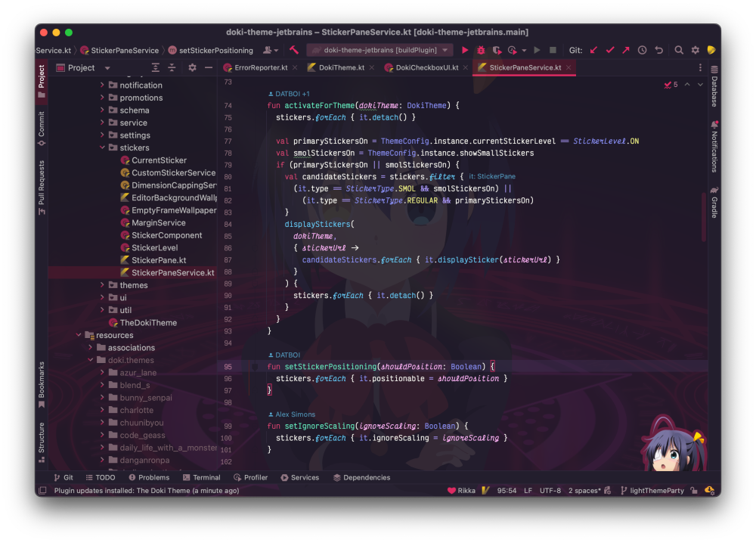Update project via Git arrow
Image resolution: width=756 pixels, height=543 pixels.
594,50
